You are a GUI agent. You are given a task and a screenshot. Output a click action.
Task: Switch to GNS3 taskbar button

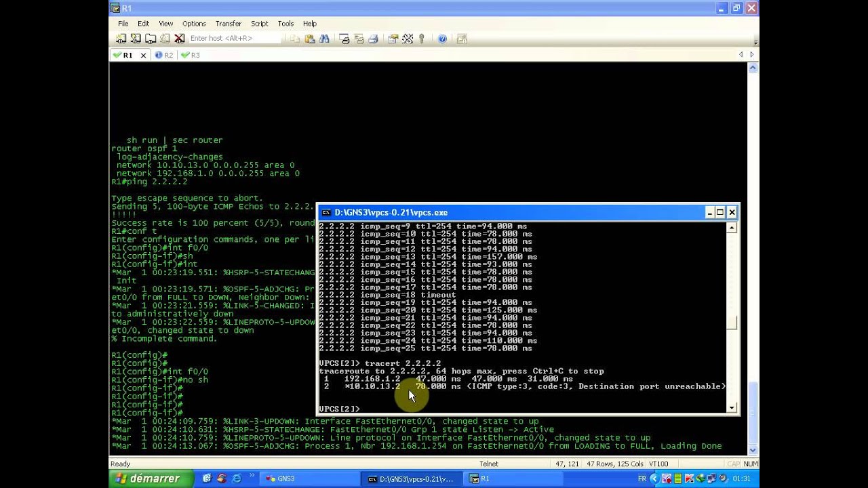coord(309,479)
